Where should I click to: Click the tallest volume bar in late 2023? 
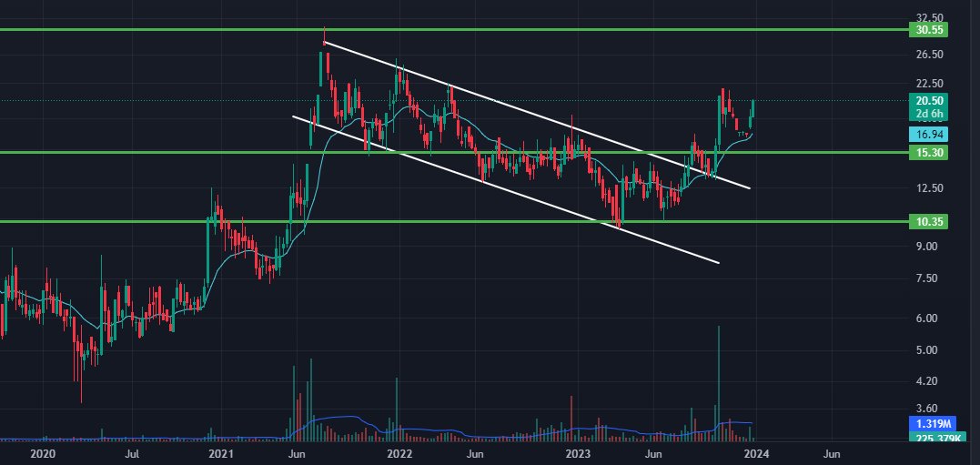(719, 382)
